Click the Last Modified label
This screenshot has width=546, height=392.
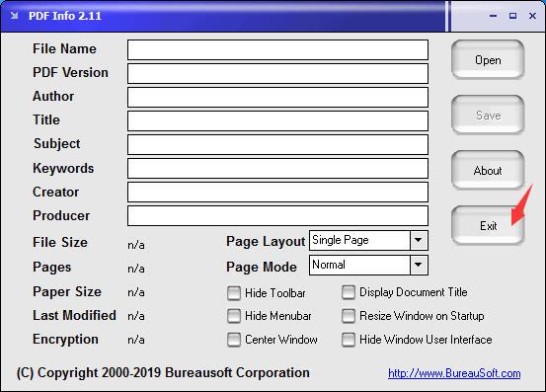pyautogui.click(x=74, y=315)
